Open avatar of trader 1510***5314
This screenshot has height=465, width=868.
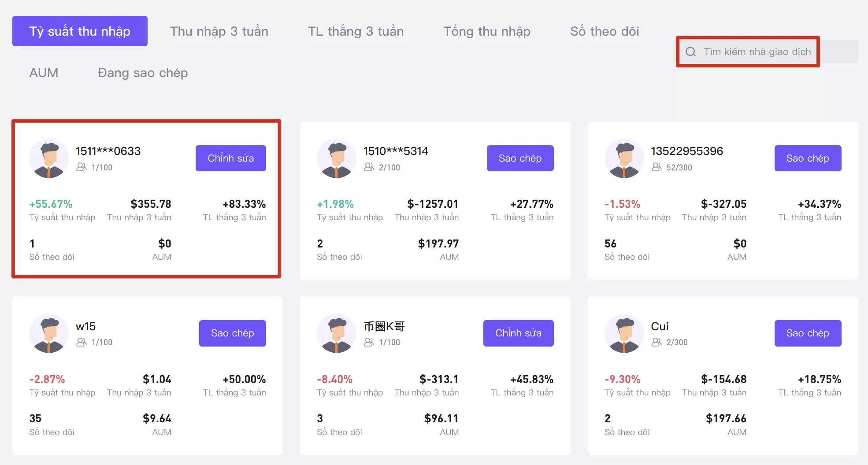[x=337, y=159]
